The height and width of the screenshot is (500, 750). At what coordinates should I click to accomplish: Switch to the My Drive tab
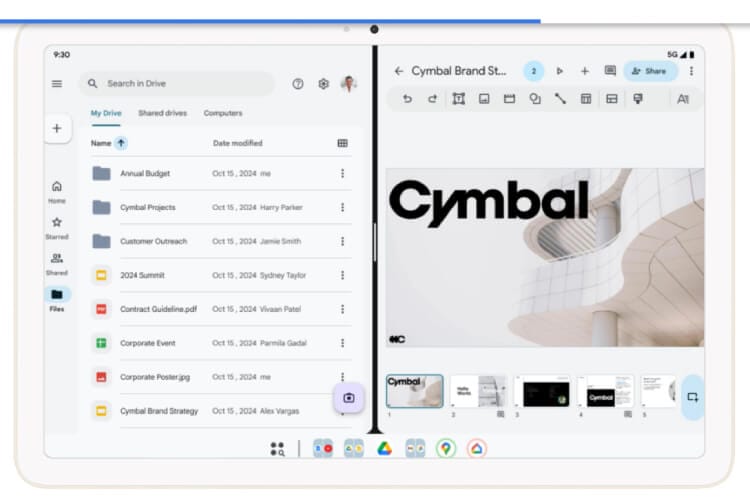(x=106, y=113)
